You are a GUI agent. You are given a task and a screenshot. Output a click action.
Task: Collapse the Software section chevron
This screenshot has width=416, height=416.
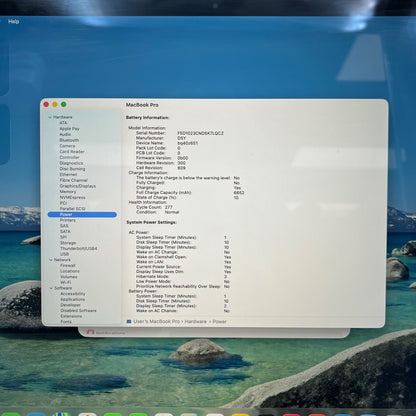pos(51,288)
